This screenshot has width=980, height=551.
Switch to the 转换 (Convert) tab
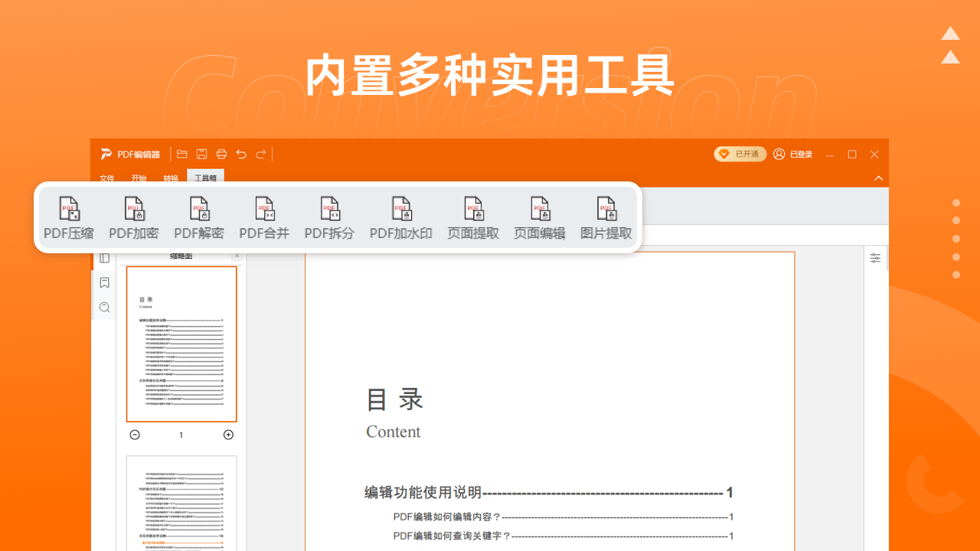pos(170,178)
